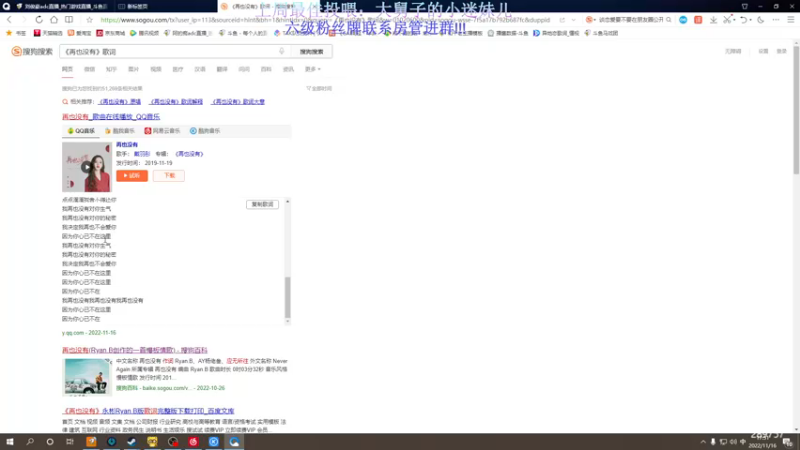Click the orange listen button
This screenshot has height=450, width=800.
(132, 176)
